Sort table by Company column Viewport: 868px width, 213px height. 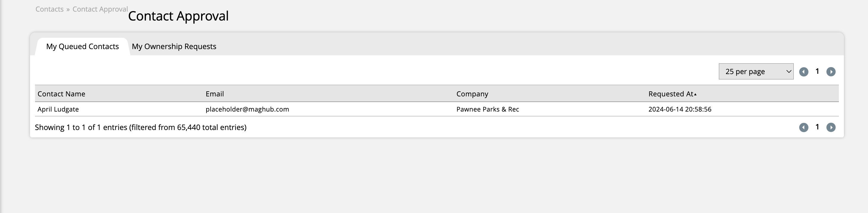pyautogui.click(x=472, y=94)
